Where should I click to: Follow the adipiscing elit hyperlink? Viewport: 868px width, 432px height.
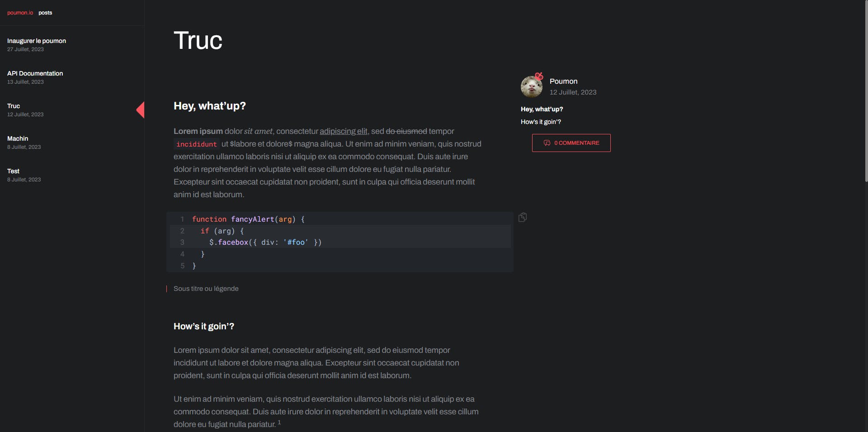point(343,131)
